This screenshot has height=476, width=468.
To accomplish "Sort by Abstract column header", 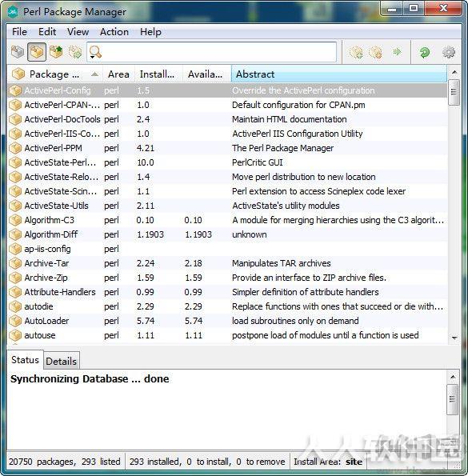I will tap(338, 74).
